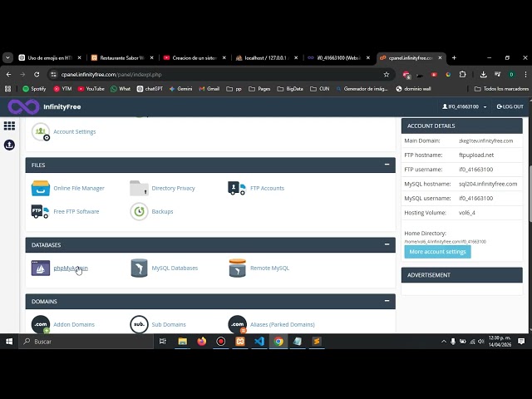The height and width of the screenshot is (399, 532).
Task: Click More account settings button
Action: 437,252
